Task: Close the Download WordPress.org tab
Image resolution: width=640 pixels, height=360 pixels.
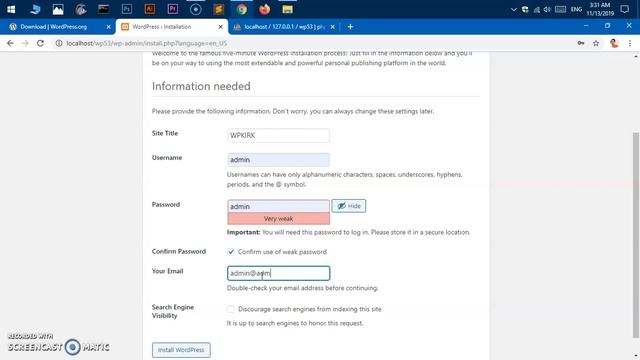Action: (x=108, y=27)
